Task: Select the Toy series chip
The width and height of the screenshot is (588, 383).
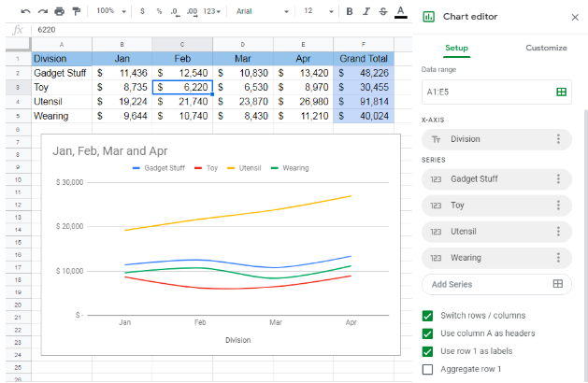Action: pyautogui.click(x=496, y=205)
